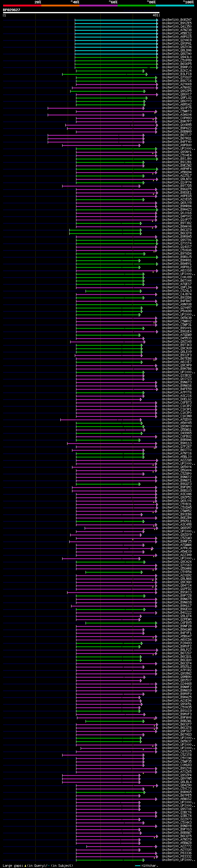Select subject name UniRef100_Q14US7
The height and width of the screenshot is (868, 197).
pyautogui.click(x=177, y=247)
